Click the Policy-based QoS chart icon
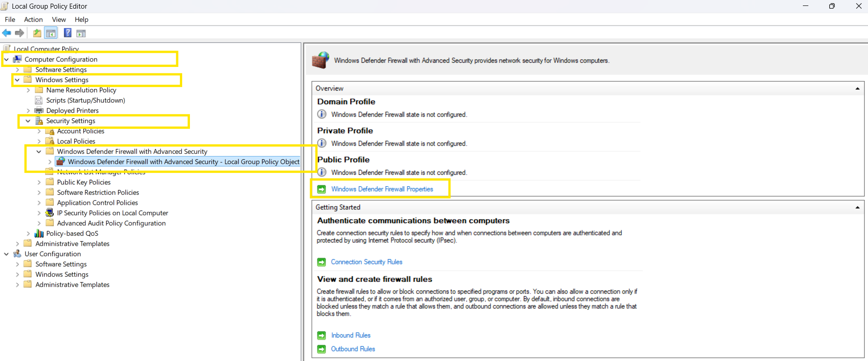 [x=39, y=234]
